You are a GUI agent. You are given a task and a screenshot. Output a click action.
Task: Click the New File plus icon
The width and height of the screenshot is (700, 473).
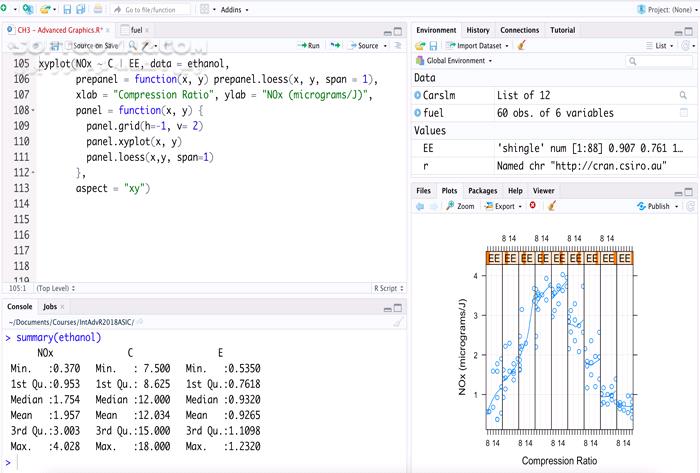pyautogui.click(x=4, y=8)
